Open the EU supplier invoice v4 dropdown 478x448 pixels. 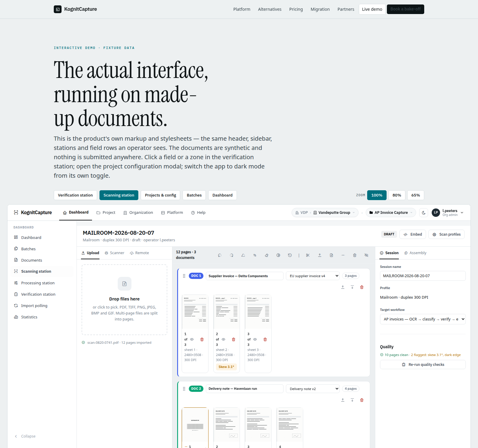point(313,276)
